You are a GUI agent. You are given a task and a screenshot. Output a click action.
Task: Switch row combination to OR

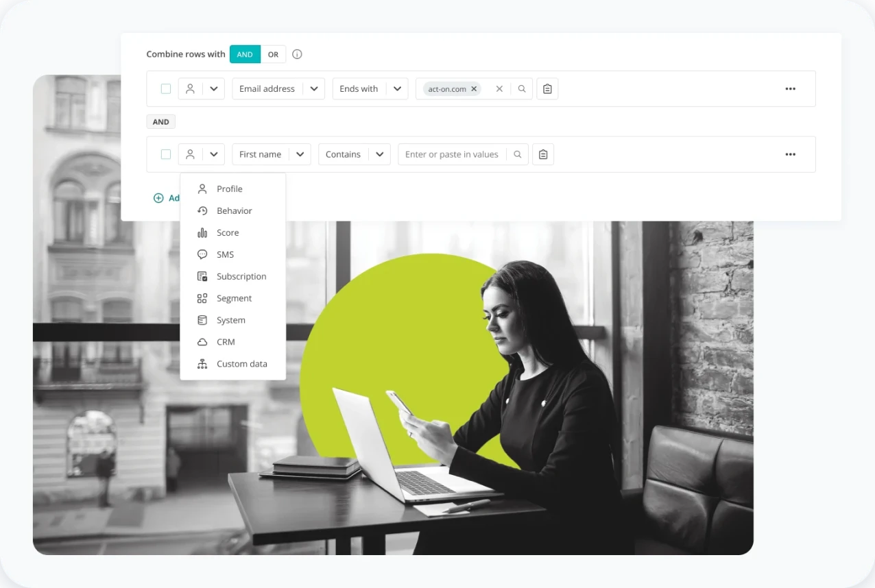(273, 54)
